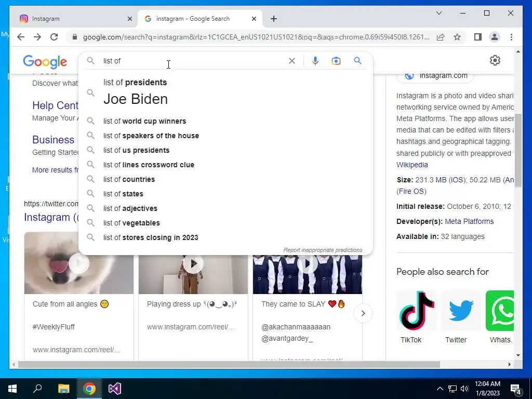Open the Business result link
Screen dimensions: 532x399
[54, 140]
